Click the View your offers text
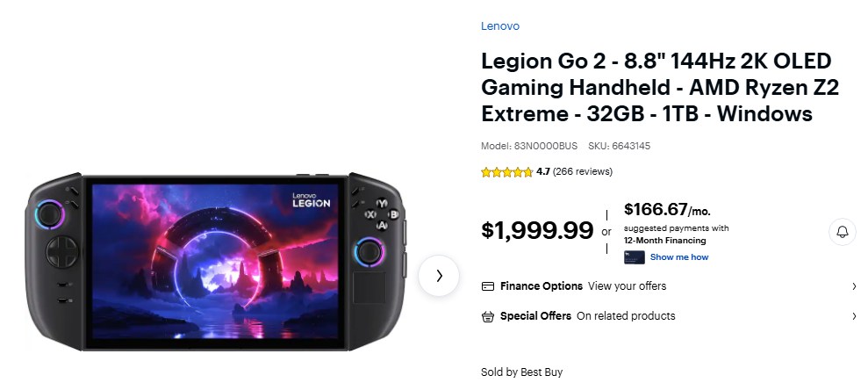The height and width of the screenshot is (390, 868). coord(627,286)
